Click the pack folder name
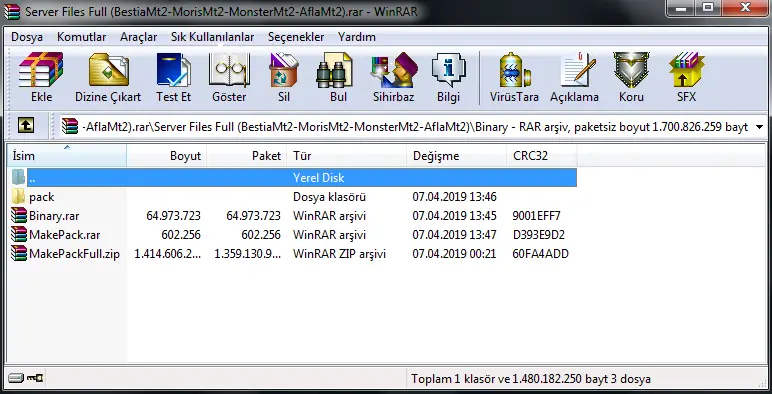The width and height of the screenshot is (772, 394). tap(41, 197)
